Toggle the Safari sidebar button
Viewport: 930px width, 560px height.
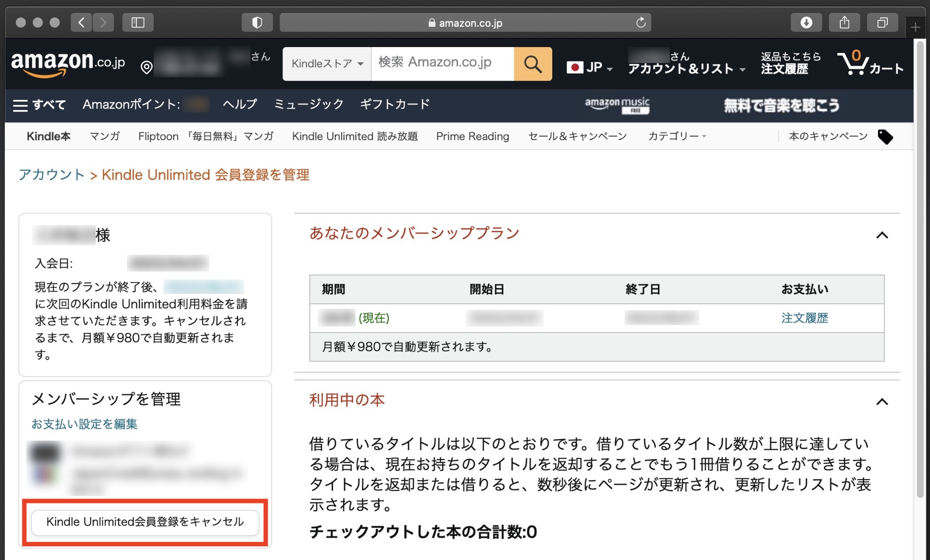click(138, 22)
